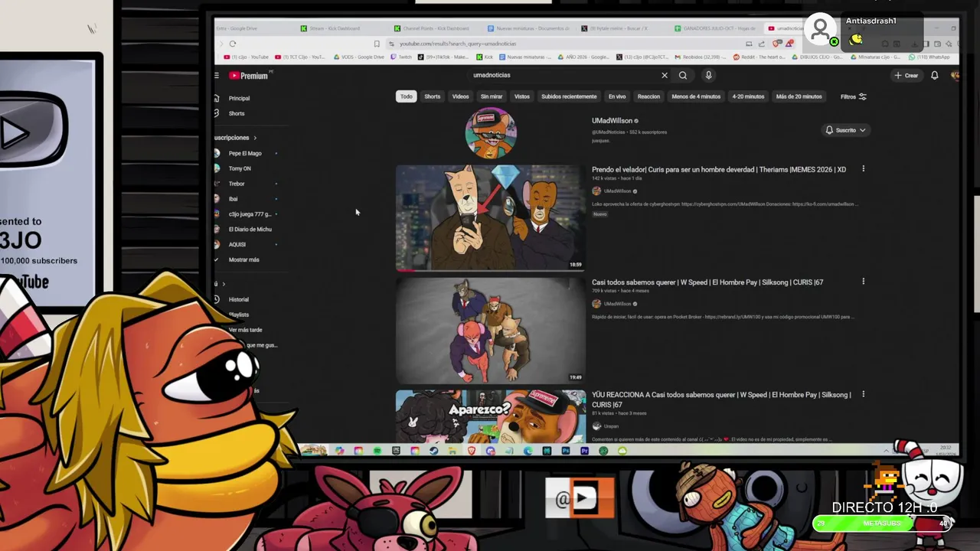The height and width of the screenshot is (551, 980).
Task: Open Shorts in the sidebar
Action: [x=236, y=113]
